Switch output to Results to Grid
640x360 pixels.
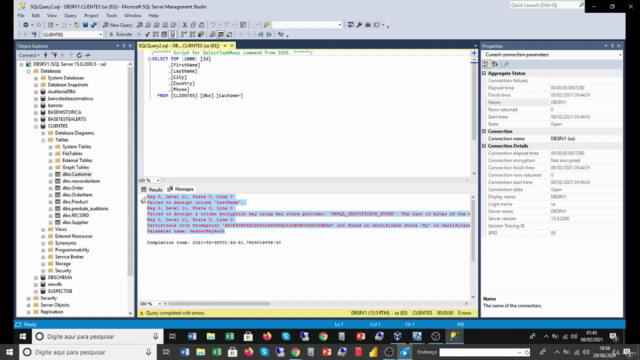click(221, 34)
